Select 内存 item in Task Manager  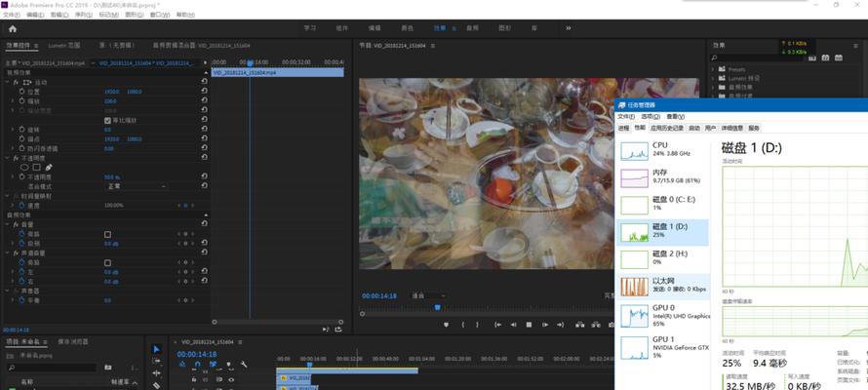click(x=662, y=177)
